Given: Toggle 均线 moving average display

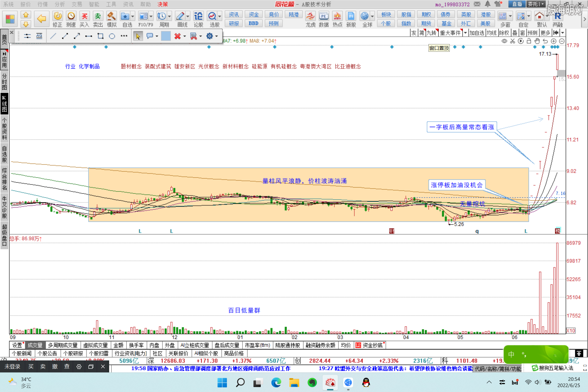Looking at the screenshot, I should click(x=492, y=33).
